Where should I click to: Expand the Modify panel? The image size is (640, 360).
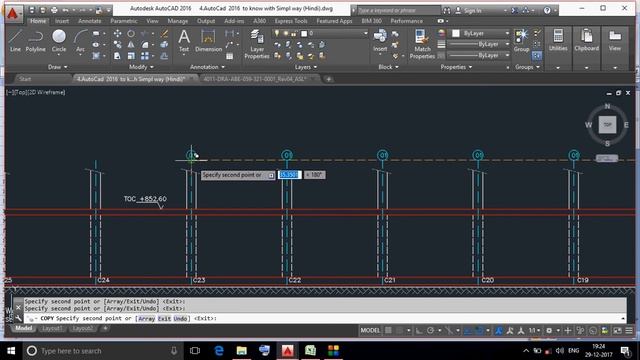tap(141, 67)
